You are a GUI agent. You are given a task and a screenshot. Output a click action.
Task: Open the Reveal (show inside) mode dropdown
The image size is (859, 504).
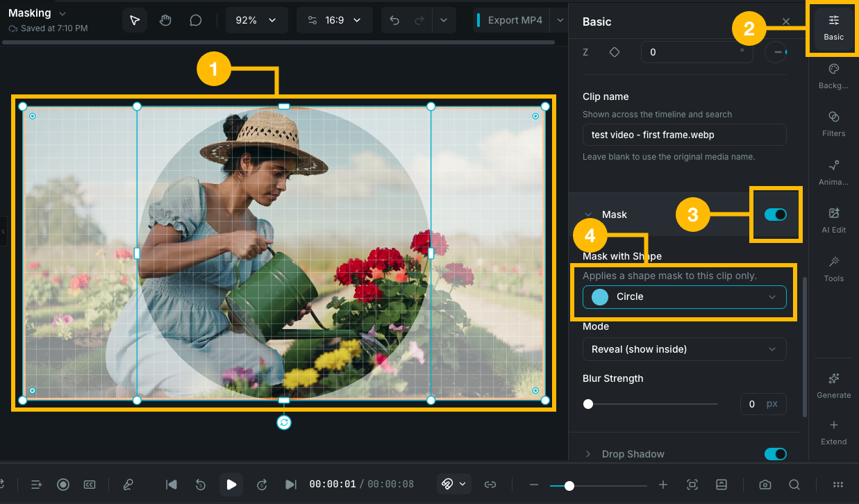coord(684,349)
